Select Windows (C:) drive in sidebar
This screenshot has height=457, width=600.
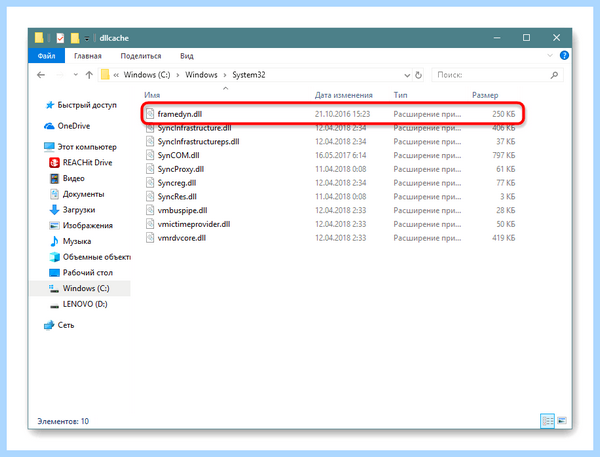[80, 288]
